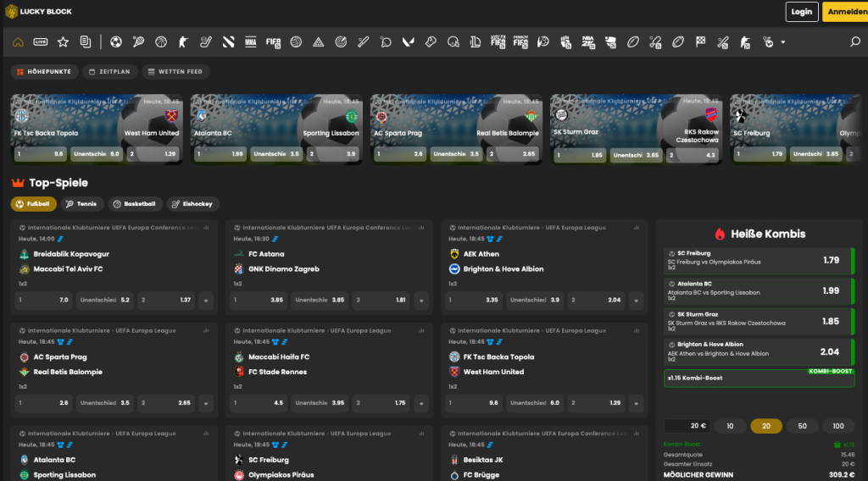Filter top games by Basketball

135,204
